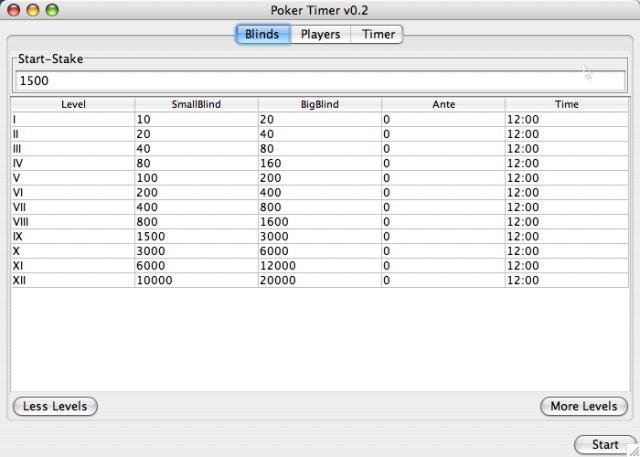The width and height of the screenshot is (640, 457).
Task: Select the Ante cell in level VII row
Action: 443,207
